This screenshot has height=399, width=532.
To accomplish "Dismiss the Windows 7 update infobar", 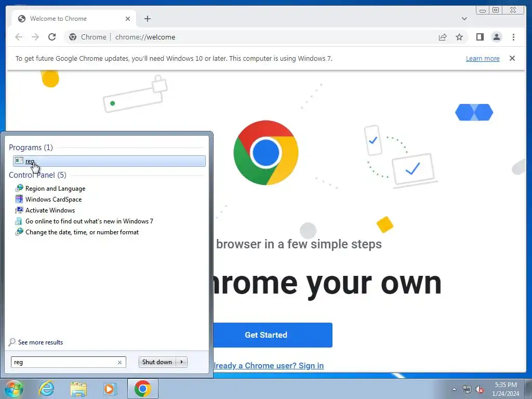I will point(512,58).
